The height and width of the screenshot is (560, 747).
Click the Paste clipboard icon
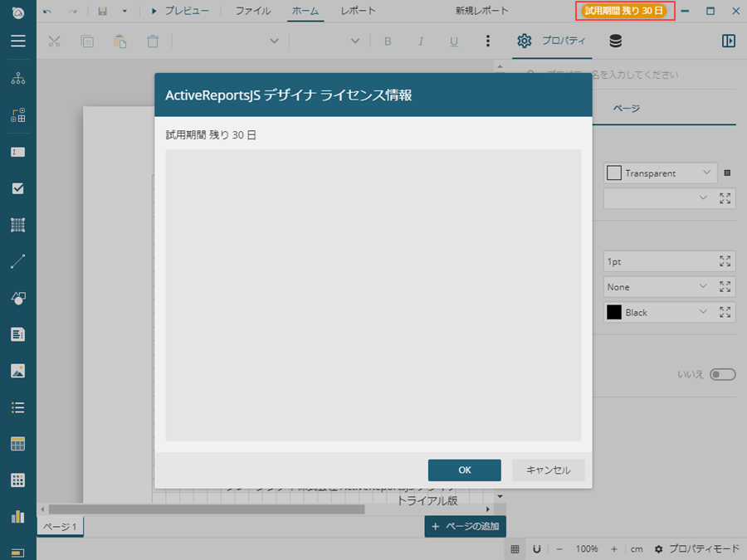120,41
